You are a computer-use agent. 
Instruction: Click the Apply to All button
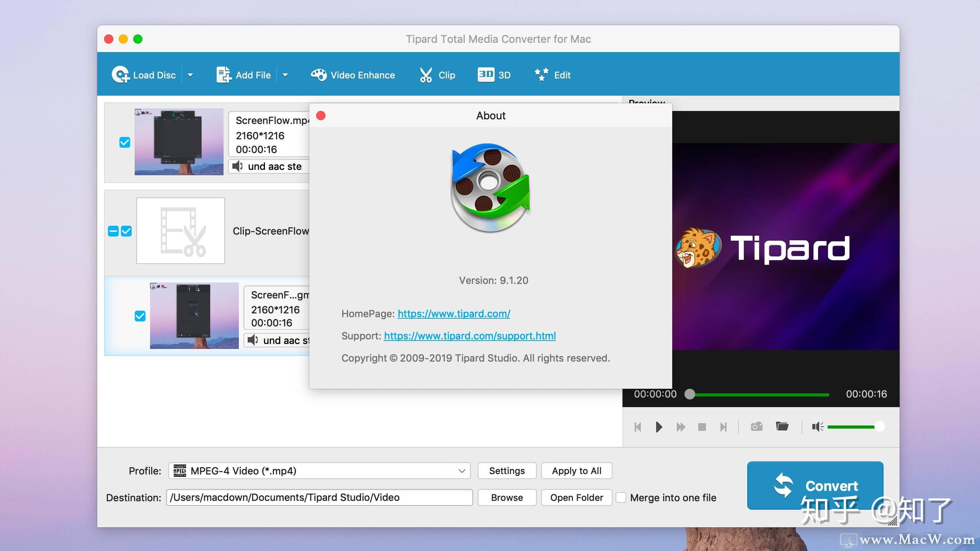point(577,471)
